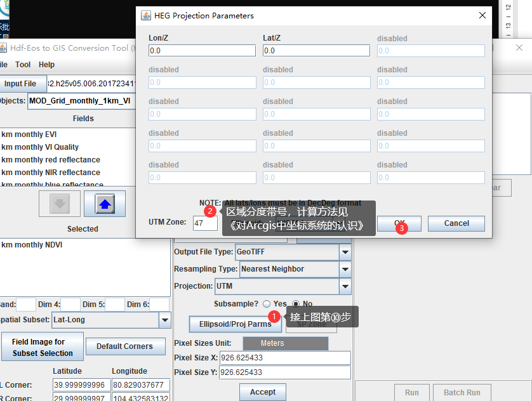Open the Output File Type dropdown
Viewport: 532px width, 401px height.
pyautogui.click(x=344, y=252)
